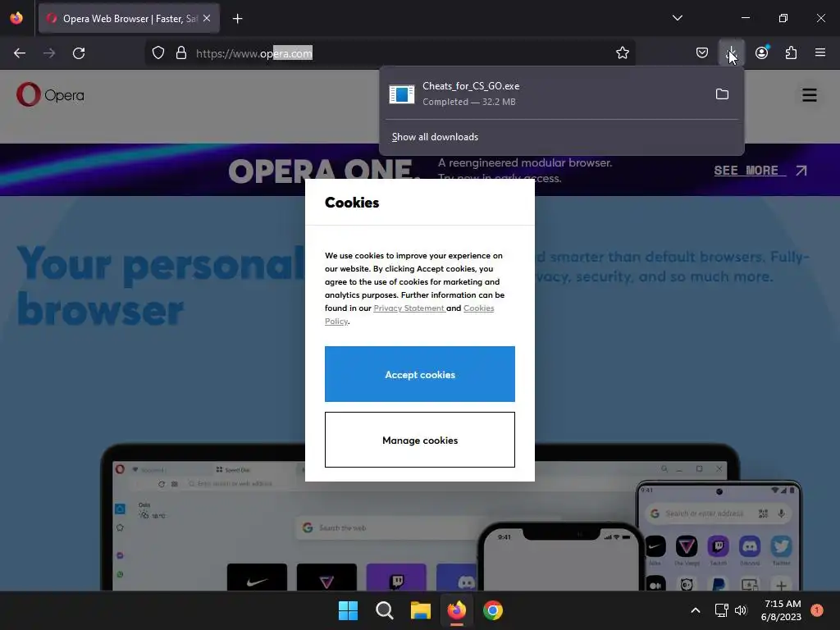Click the forward navigation arrow
Image resolution: width=840 pixels, height=630 pixels.
pos(49,53)
